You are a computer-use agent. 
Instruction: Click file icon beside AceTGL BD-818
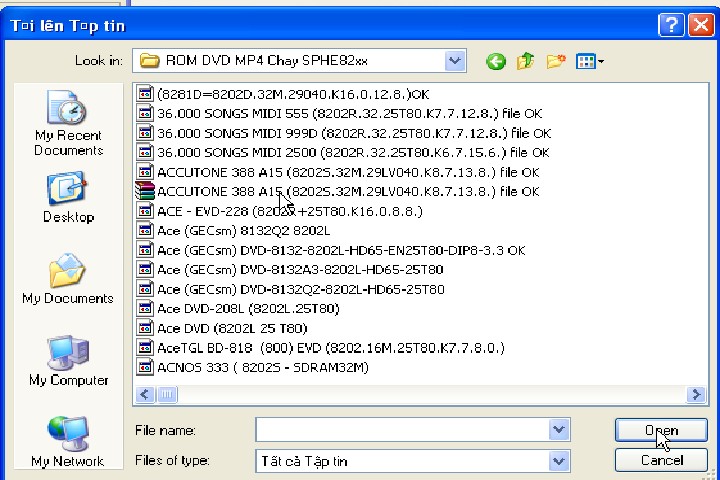[145, 347]
